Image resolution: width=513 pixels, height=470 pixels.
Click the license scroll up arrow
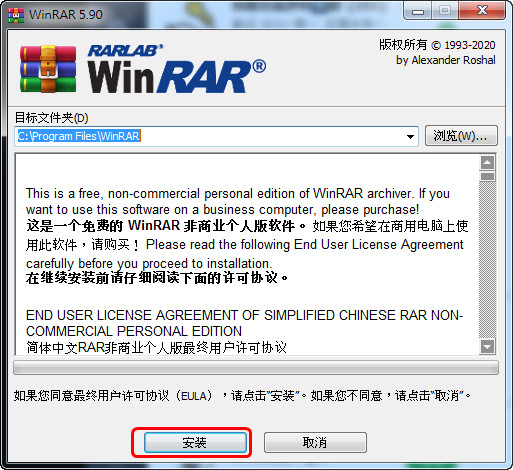coord(488,163)
